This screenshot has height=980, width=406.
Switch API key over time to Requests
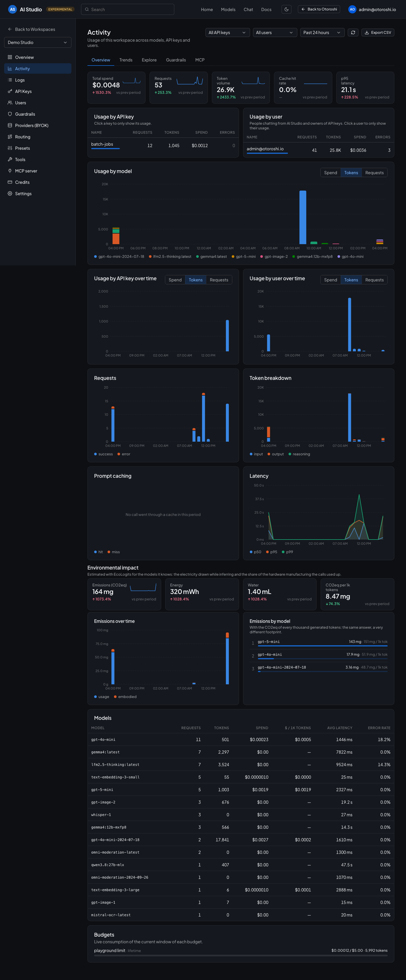[x=219, y=280]
